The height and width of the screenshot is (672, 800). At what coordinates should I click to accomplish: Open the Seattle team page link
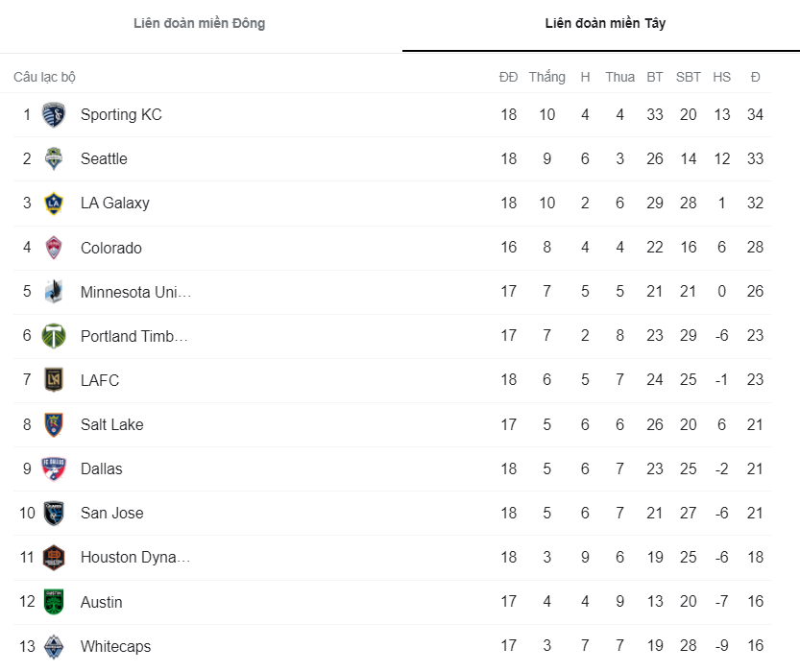click(x=103, y=158)
